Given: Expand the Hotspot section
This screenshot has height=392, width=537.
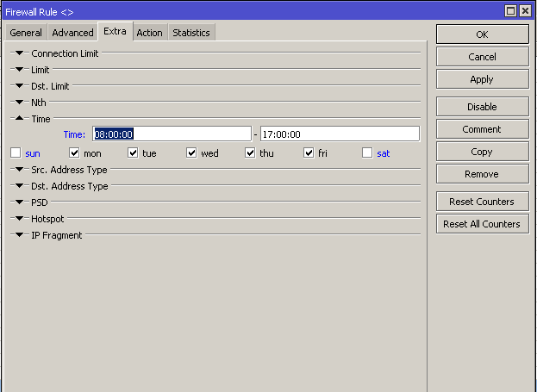Looking at the screenshot, I should (20, 218).
